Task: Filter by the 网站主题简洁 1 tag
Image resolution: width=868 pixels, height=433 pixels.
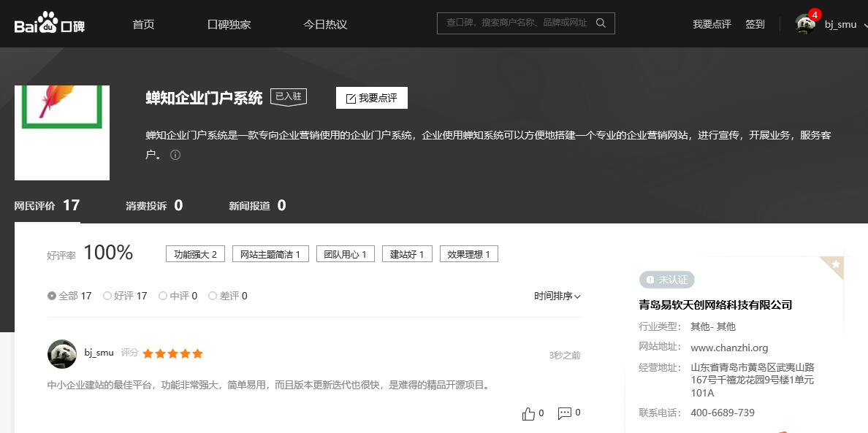Action: (270, 254)
